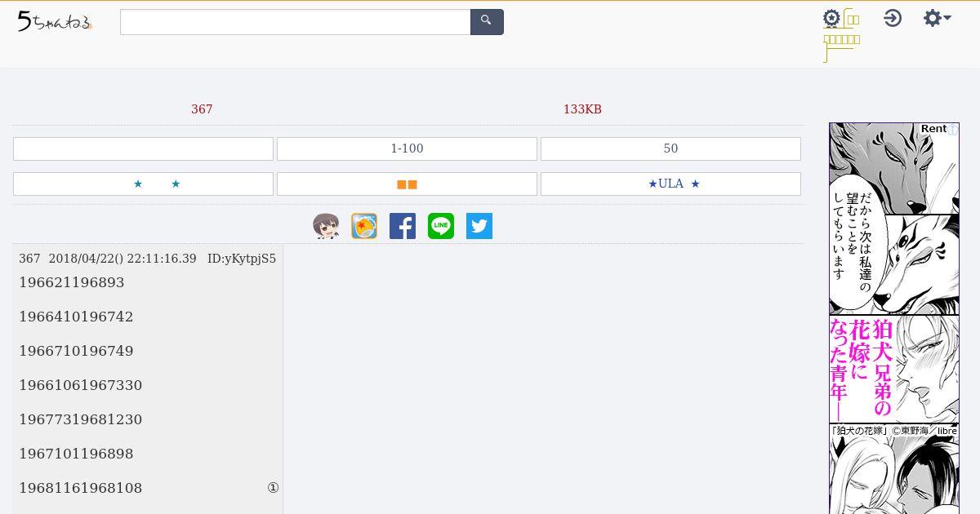980x514 pixels.
Task: Open the ★ULA★ viewer link
Action: pos(670,184)
